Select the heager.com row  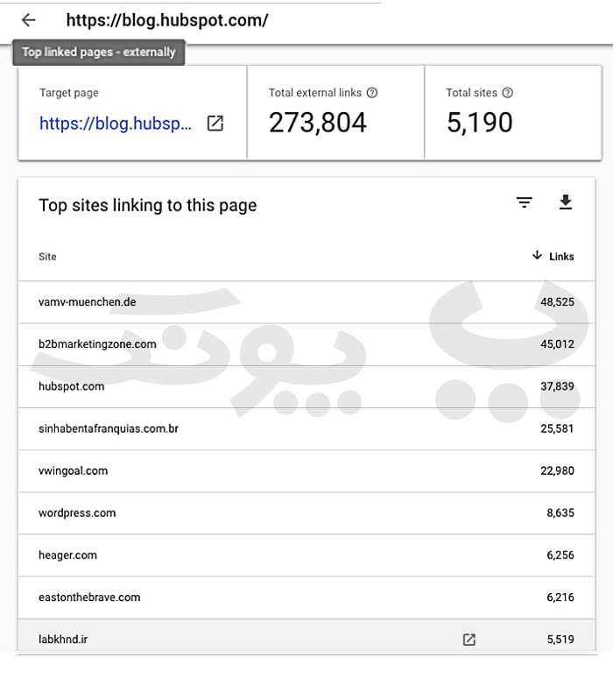(x=306, y=555)
